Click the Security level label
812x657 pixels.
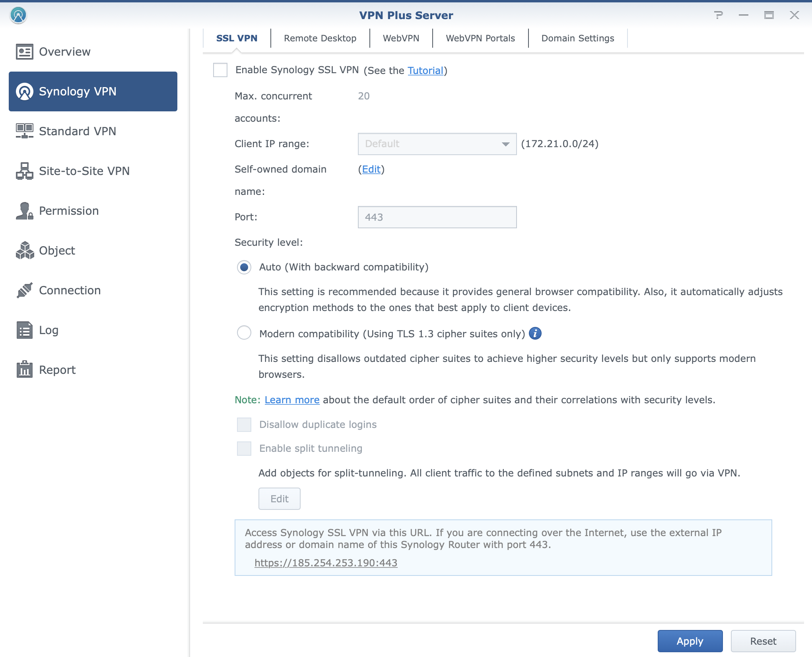[x=269, y=242]
